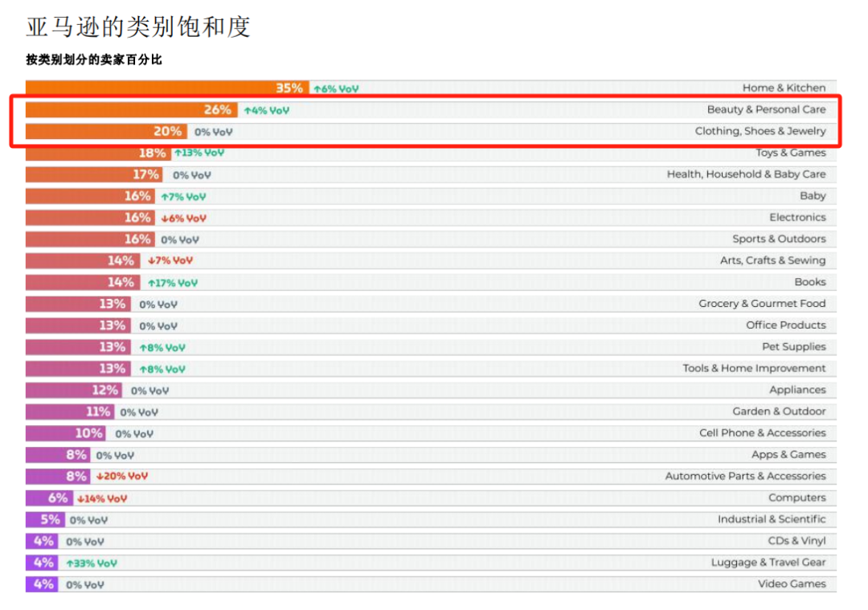Click ↑6% YoY in Home & Kitchen row
This screenshot has width=868, height=610.
336,89
